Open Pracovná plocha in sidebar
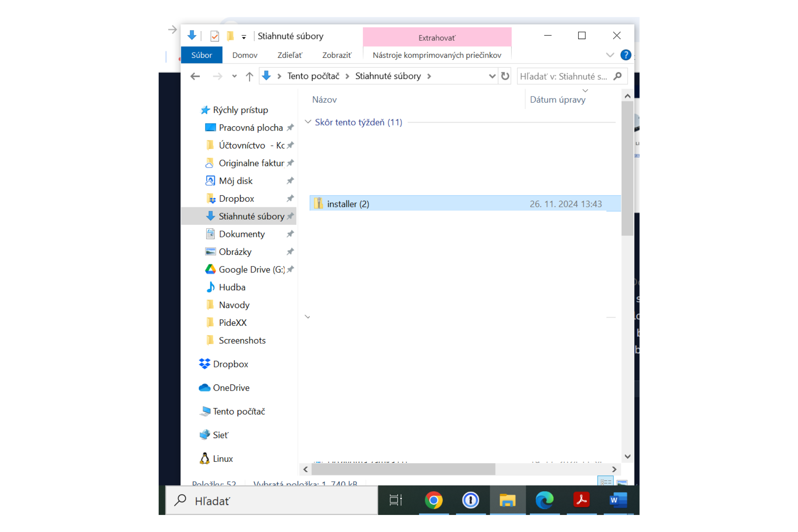This screenshot has width=798, height=532. point(251,128)
